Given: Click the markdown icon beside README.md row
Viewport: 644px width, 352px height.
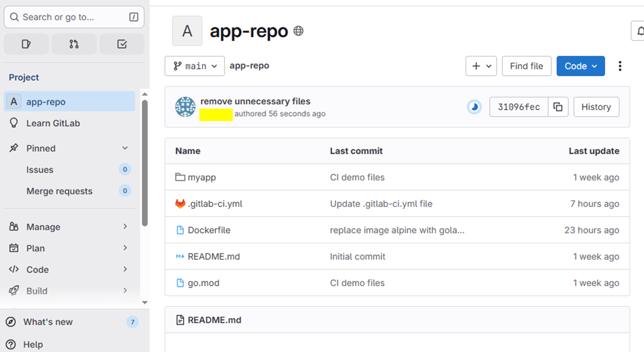Looking at the screenshot, I should coord(180,256).
